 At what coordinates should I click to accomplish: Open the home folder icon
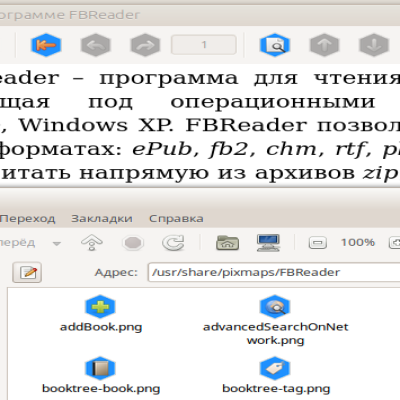coord(228,243)
